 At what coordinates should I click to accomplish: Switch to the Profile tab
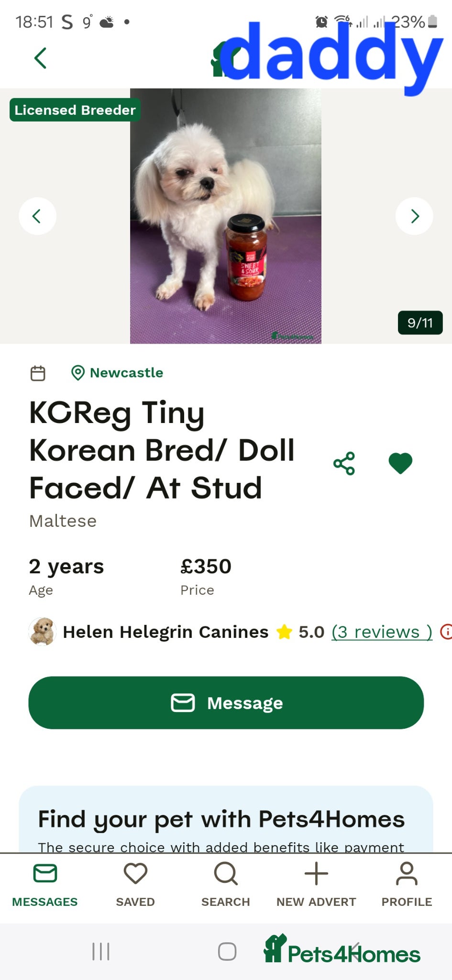pyautogui.click(x=406, y=885)
